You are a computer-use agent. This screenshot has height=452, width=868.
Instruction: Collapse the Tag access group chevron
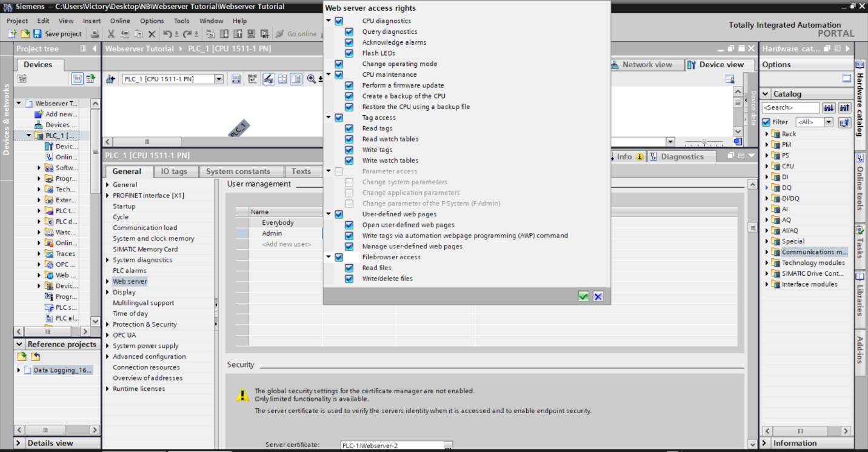328,117
